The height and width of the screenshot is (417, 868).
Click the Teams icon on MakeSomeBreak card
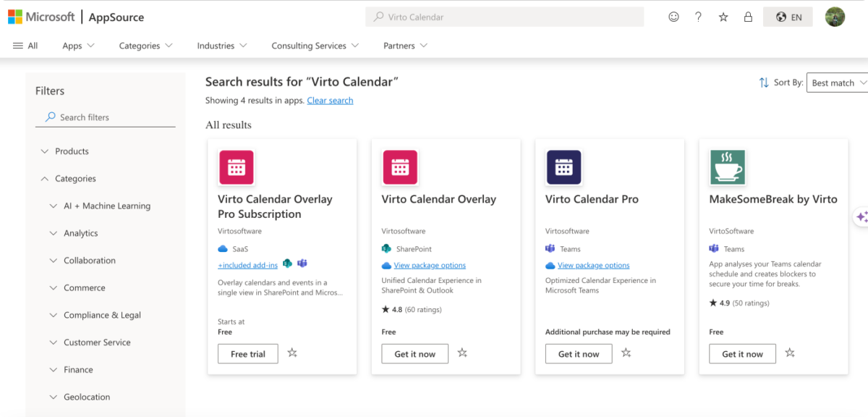pyautogui.click(x=712, y=248)
